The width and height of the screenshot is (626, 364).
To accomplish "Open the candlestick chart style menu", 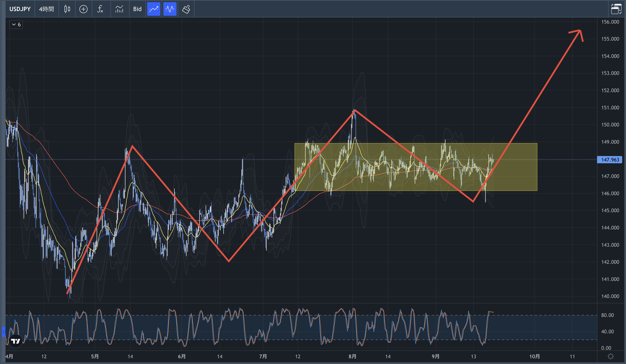I will click(x=67, y=9).
